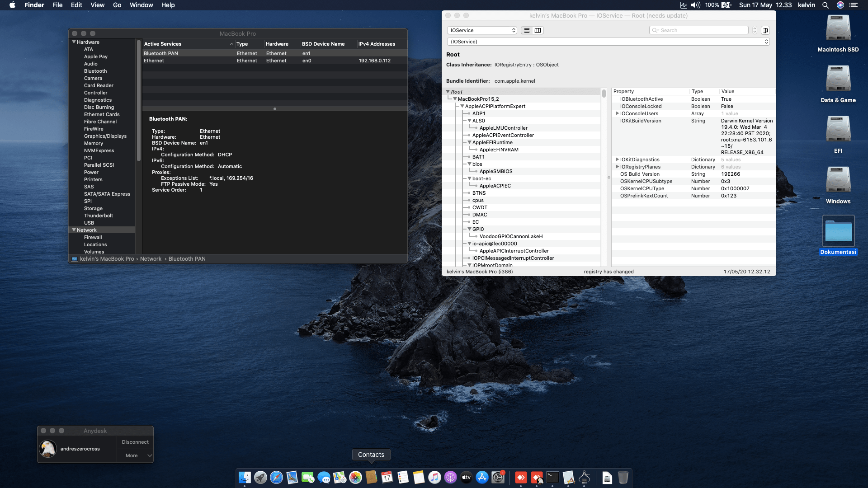Image resolution: width=868 pixels, height=488 pixels.
Task: Open FaceTime from the Dock
Action: pyautogui.click(x=308, y=477)
